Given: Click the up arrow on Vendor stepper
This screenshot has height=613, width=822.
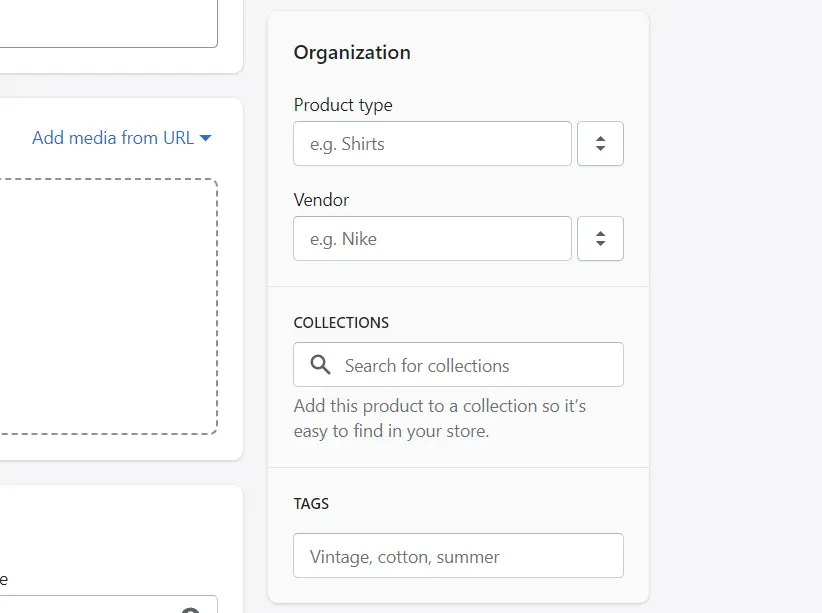Looking at the screenshot, I should click(x=600, y=232).
